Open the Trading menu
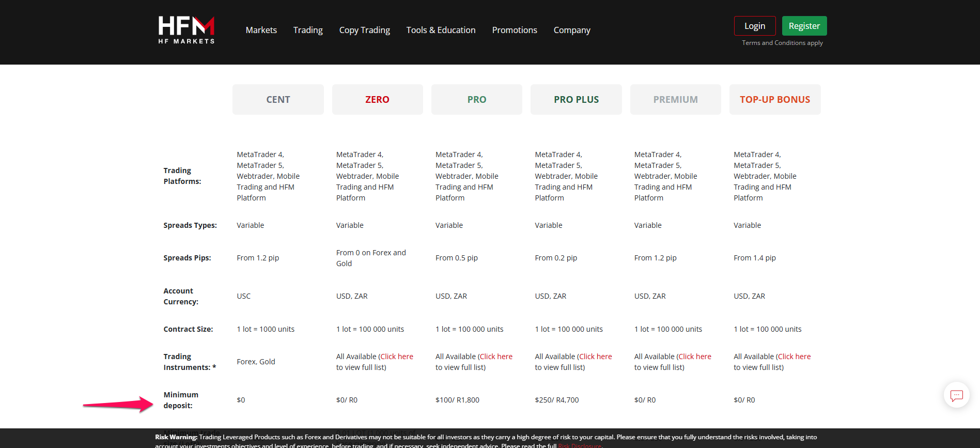The image size is (980, 448). 308,30
